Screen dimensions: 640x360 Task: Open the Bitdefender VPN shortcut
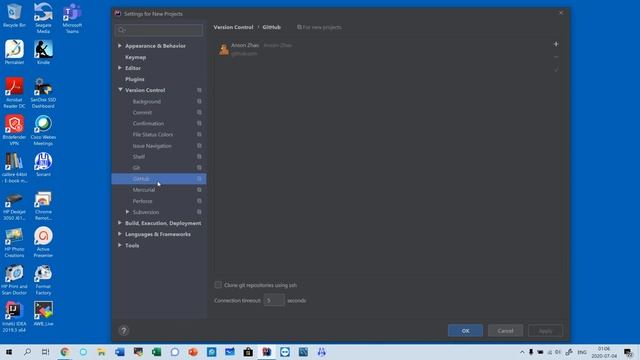(x=14, y=130)
